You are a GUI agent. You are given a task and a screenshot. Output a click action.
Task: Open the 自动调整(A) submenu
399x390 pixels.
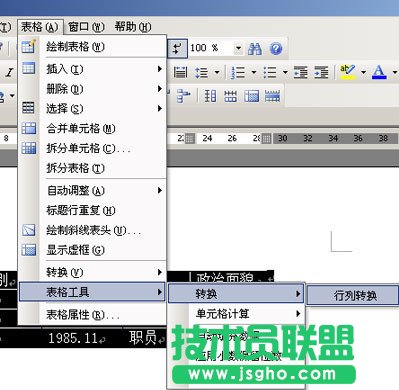click(x=92, y=190)
